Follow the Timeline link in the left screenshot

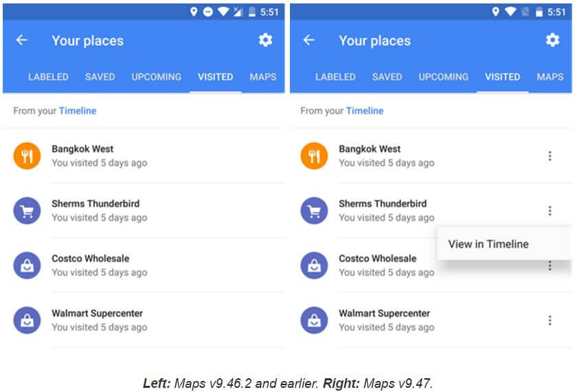click(x=78, y=111)
